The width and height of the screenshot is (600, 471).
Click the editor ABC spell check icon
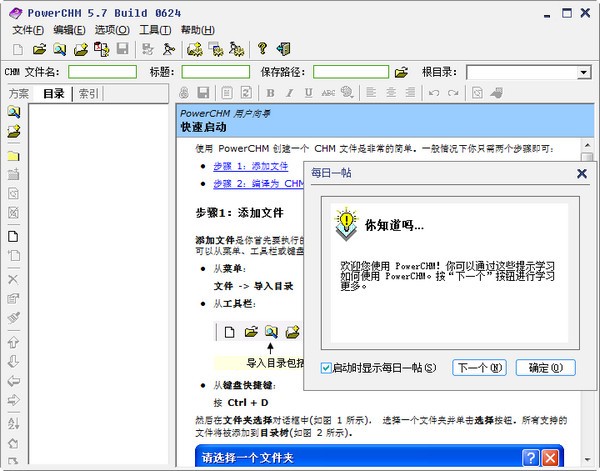(328, 93)
